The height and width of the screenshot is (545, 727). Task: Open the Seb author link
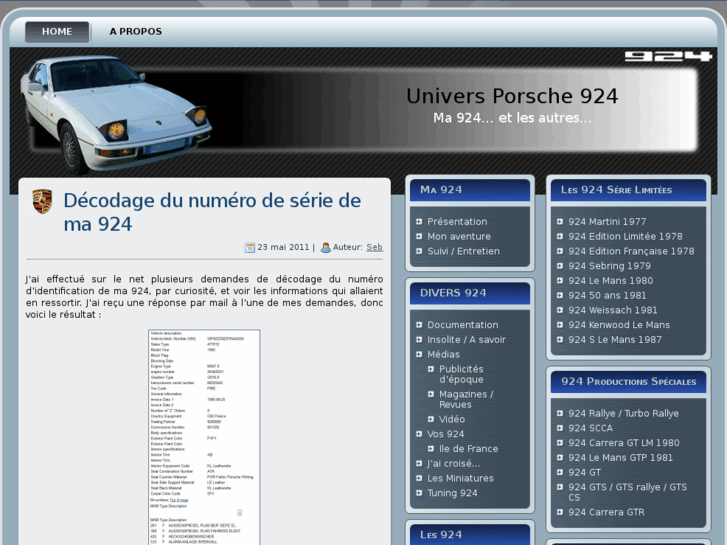coord(374,247)
